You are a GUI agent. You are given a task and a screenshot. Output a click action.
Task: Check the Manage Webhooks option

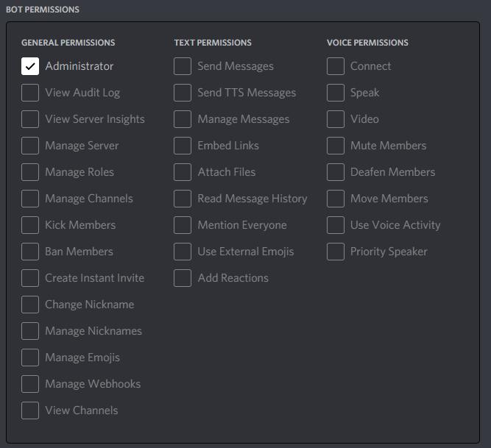click(x=30, y=384)
